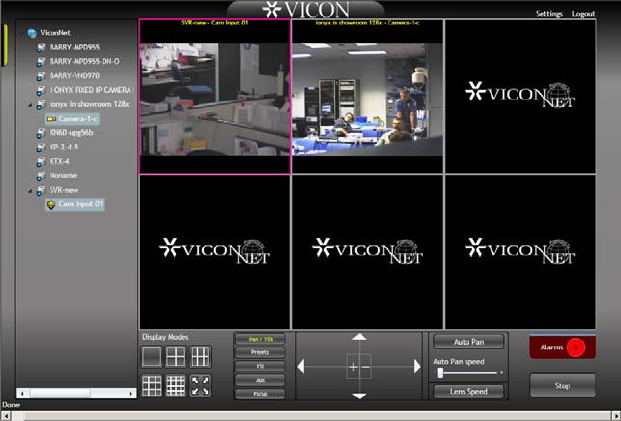Select the SVR-new Cam Input 01 video pane

215,96
